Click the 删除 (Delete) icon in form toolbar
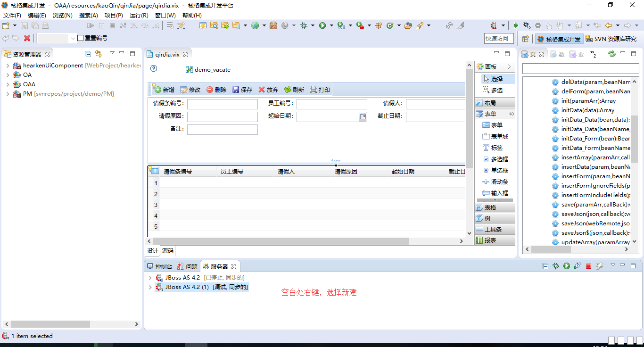644x347 pixels. pos(210,90)
